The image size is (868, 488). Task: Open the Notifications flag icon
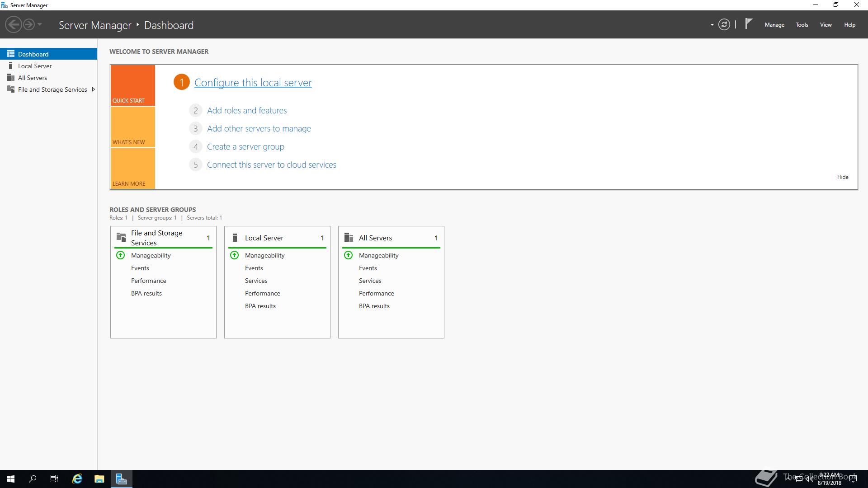tap(749, 24)
